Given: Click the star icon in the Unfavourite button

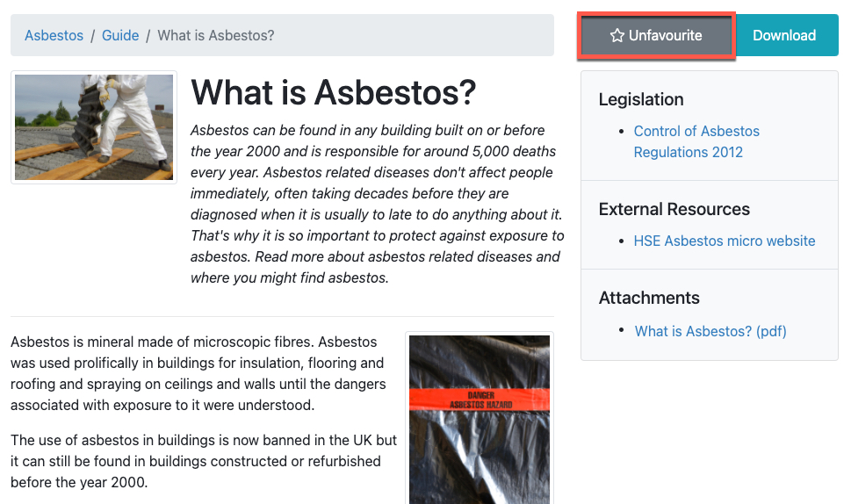Looking at the screenshot, I should pos(617,36).
